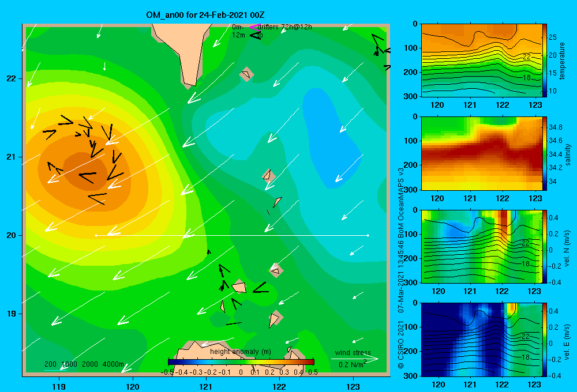Click the '18' contour label in vel. E panel
Viewport: 577px width, 392px height.
click(526, 357)
